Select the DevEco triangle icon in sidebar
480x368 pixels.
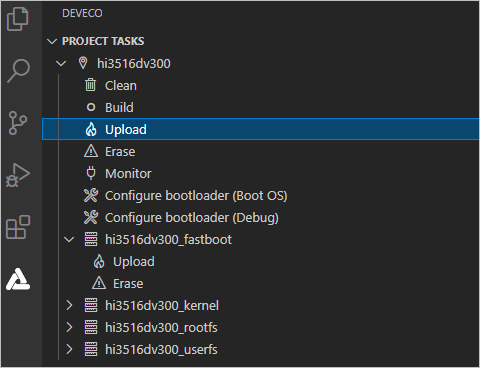18,279
